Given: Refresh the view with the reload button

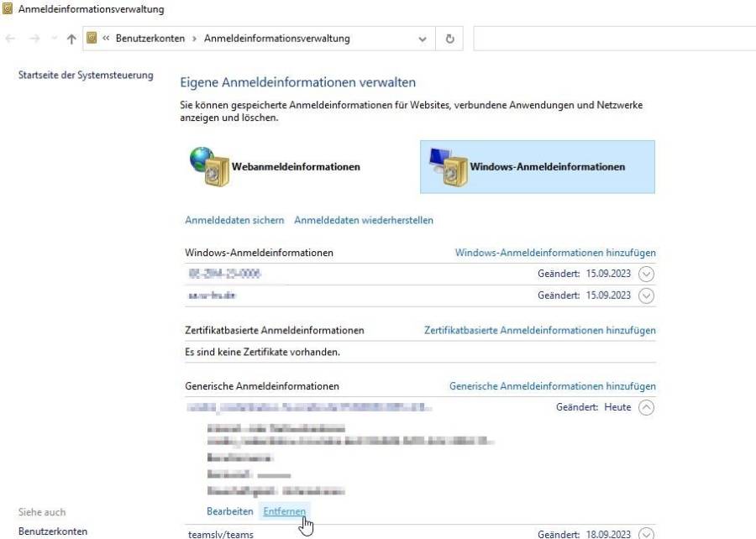Looking at the screenshot, I should pos(450,39).
